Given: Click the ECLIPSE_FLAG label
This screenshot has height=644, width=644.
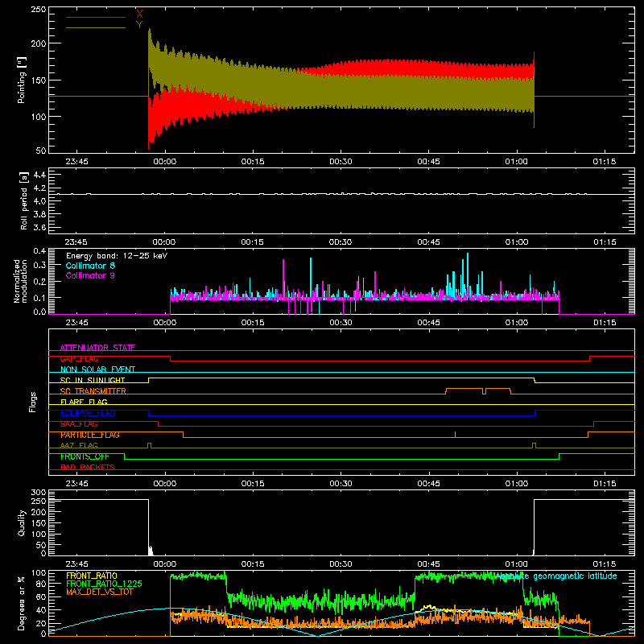Looking at the screenshot, I should coord(88,413).
